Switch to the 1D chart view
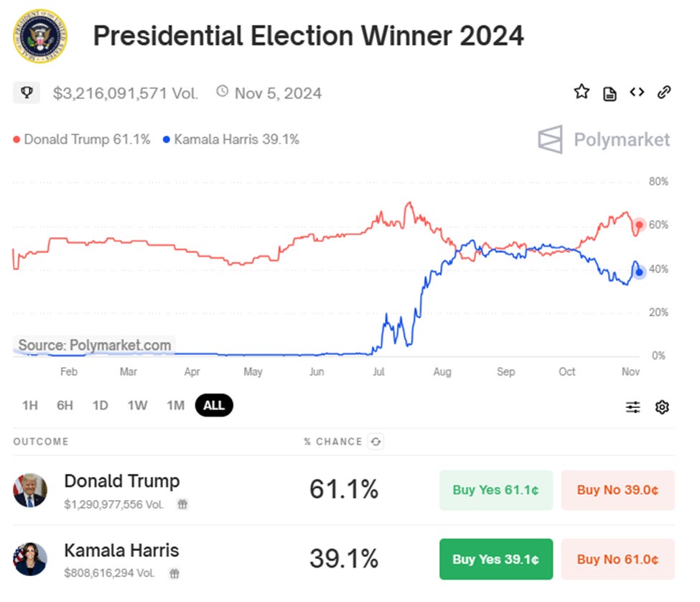This screenshot has width=700, height=602. point(101,405)
